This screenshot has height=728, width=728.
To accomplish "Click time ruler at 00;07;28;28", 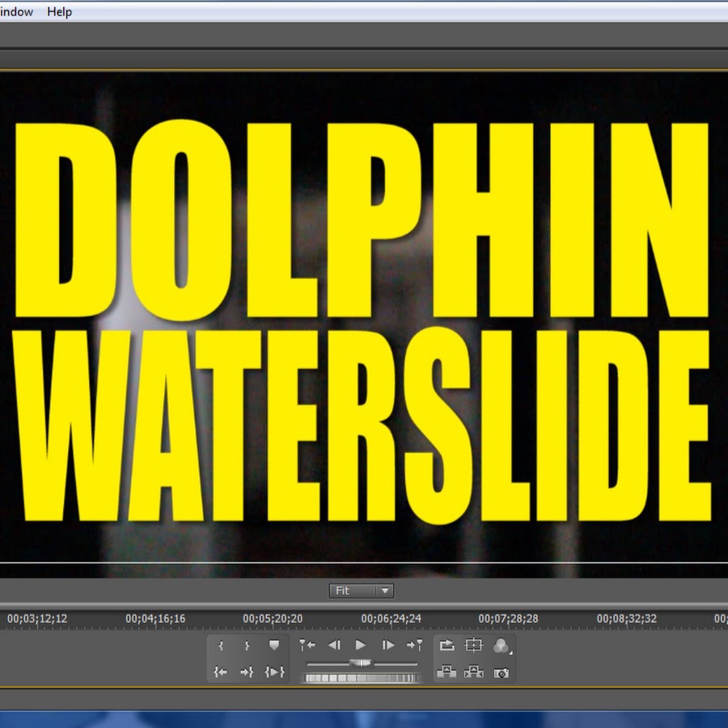I will point(509,619).
